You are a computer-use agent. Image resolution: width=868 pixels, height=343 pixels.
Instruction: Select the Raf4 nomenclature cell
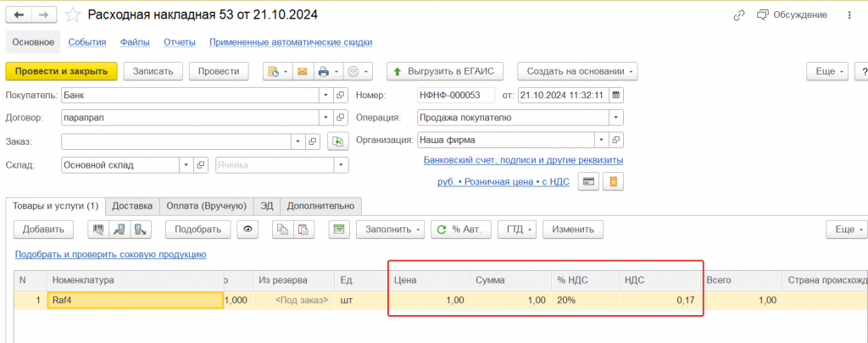point(136,301)
